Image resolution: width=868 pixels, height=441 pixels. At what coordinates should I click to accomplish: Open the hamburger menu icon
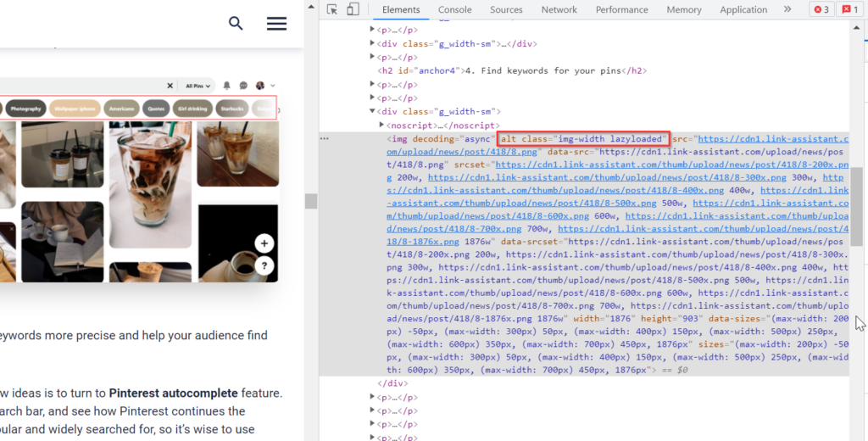[x=276, y=24]
